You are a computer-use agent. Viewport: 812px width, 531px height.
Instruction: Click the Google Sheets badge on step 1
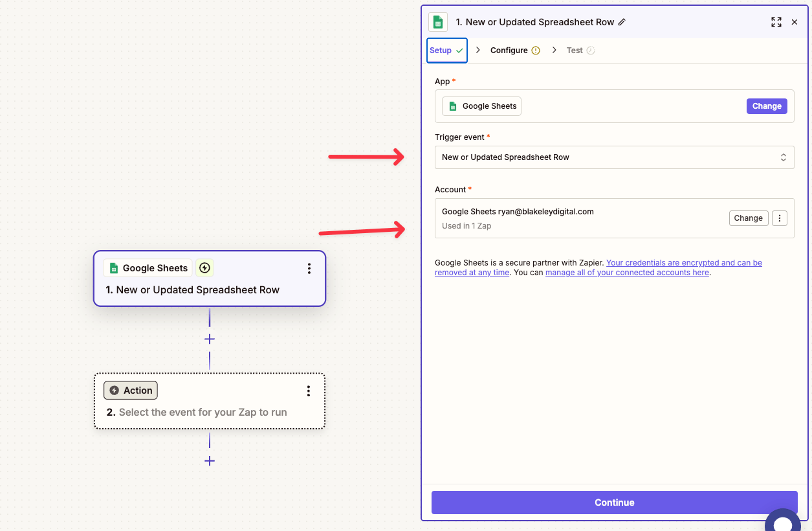click(148, 268)
